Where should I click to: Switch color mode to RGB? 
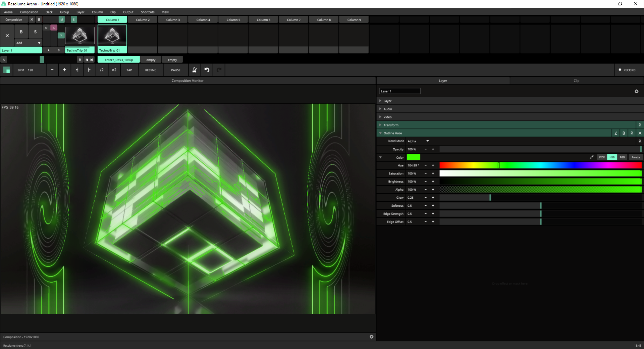[622, 157]
